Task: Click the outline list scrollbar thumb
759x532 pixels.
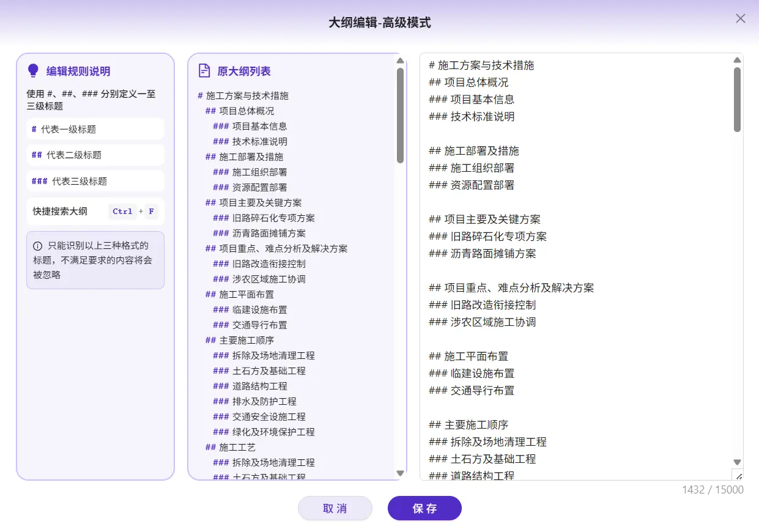Action: point(401,115)
